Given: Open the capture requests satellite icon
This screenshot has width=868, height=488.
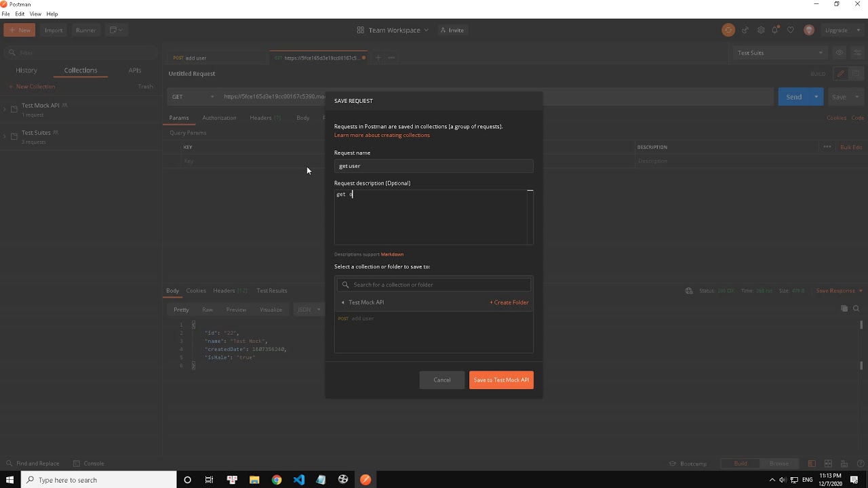Looking at the screenshot, I should [x=745, y=30].
